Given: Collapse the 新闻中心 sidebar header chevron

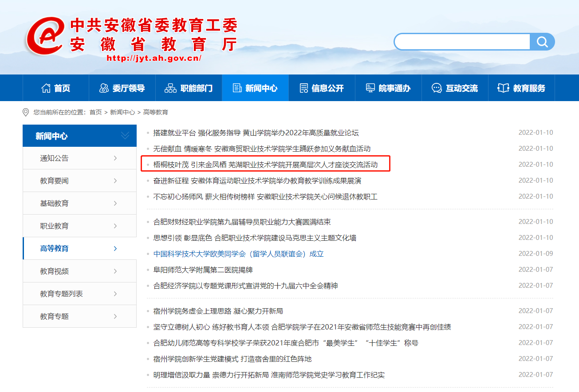Looking at the screenshot, I should coord(125,136).
